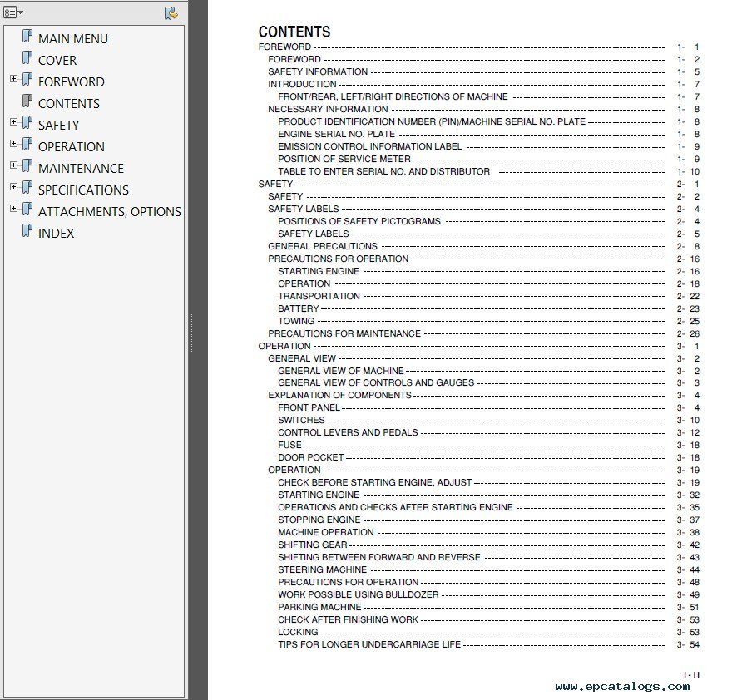Click the bookmark icon beside ATTACHMENTS, OPTIONS

click(27, 210)
